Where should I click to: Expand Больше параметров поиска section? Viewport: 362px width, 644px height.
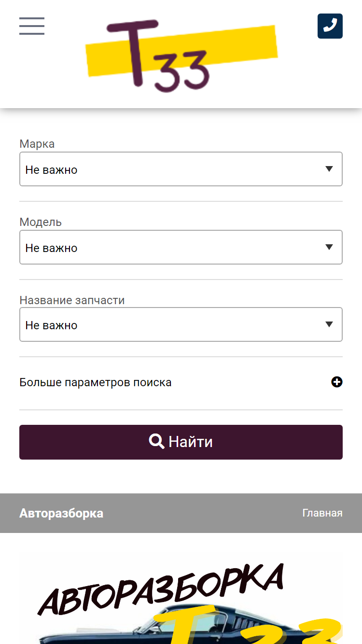pos(181,382)
